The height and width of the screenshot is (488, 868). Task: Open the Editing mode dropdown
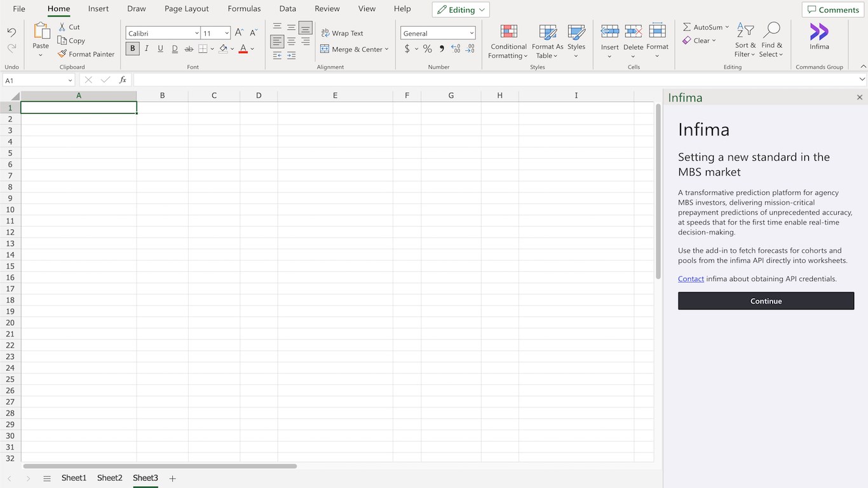click(x=461, y=10)
